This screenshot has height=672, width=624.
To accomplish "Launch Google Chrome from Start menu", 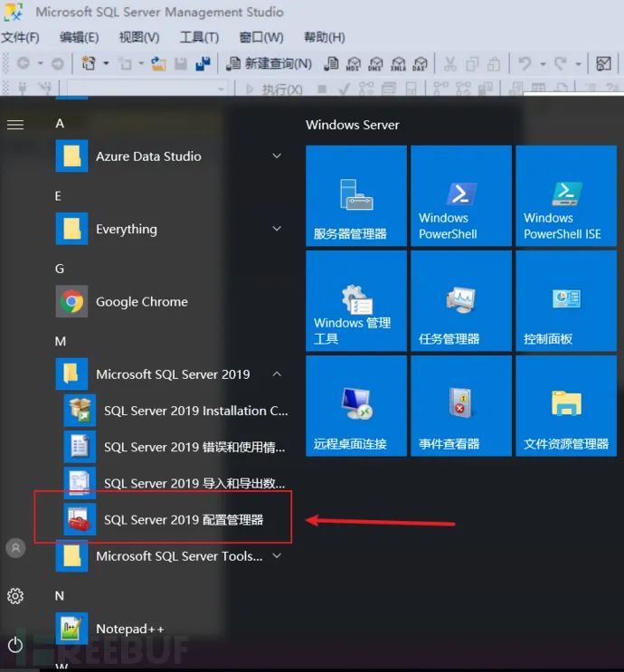I will click(172, 301).
